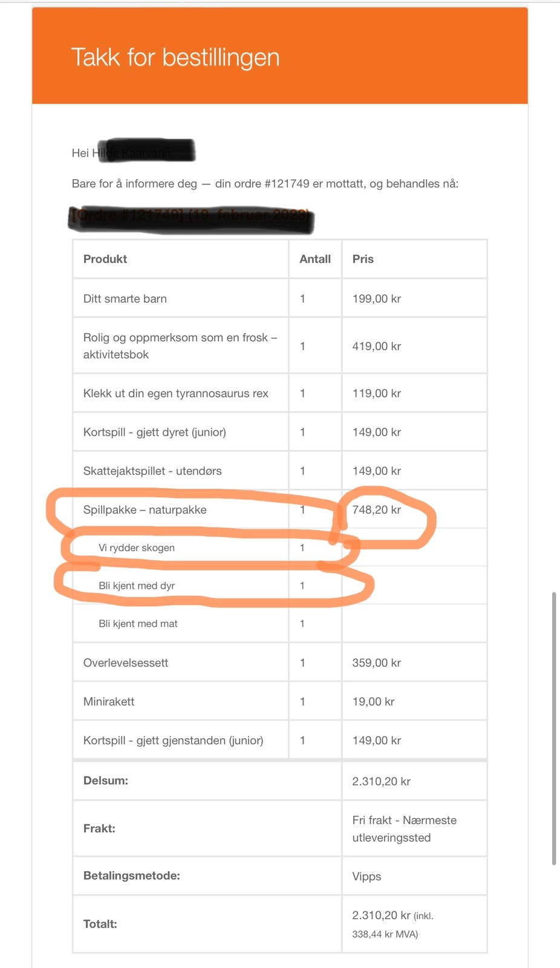This screenshot has width=560, height=968.
Task: Click the 'Minirakett' product name
Action: coord(109,702)
